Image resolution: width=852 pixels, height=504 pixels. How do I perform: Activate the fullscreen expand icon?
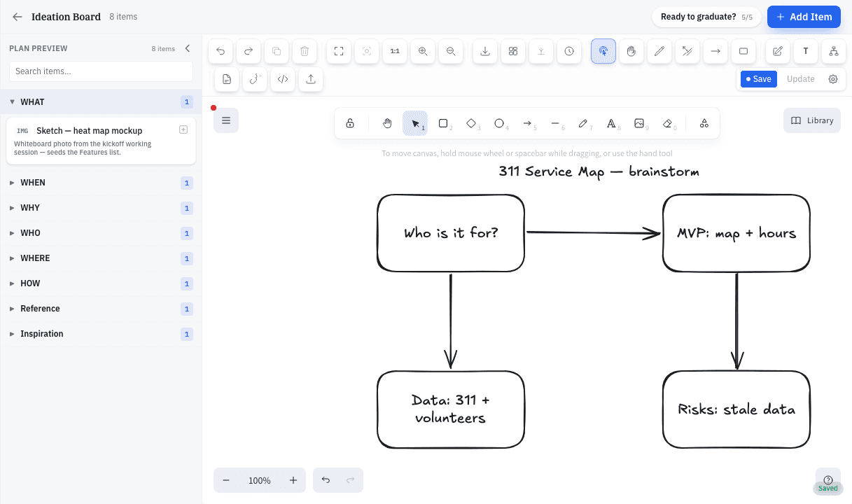339,51
